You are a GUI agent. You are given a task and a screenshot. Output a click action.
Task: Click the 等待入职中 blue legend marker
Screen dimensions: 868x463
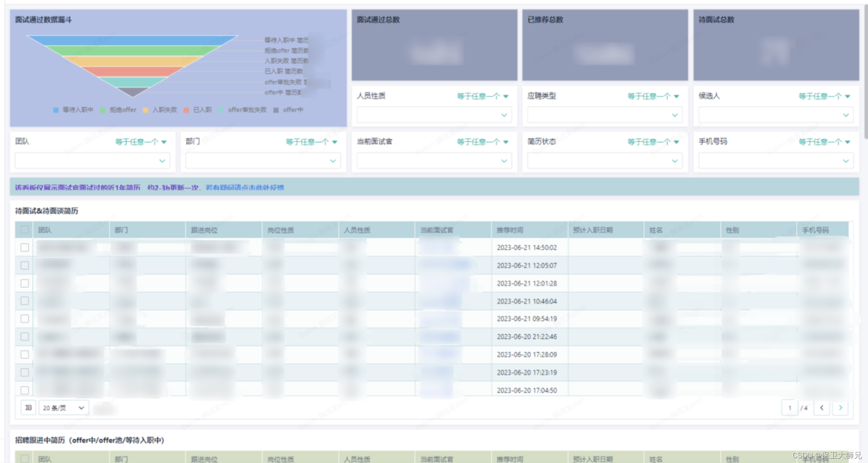pyautogui.click(x=56, y=110)
